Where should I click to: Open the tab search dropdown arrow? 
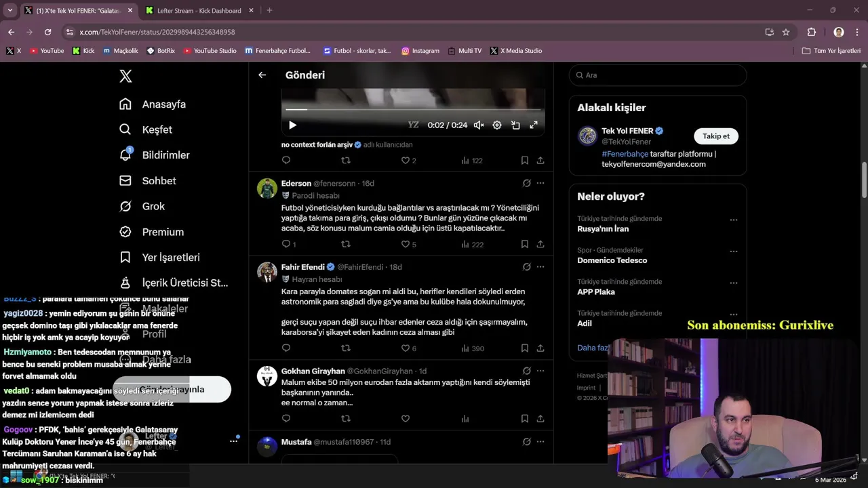tap(10, 10)
